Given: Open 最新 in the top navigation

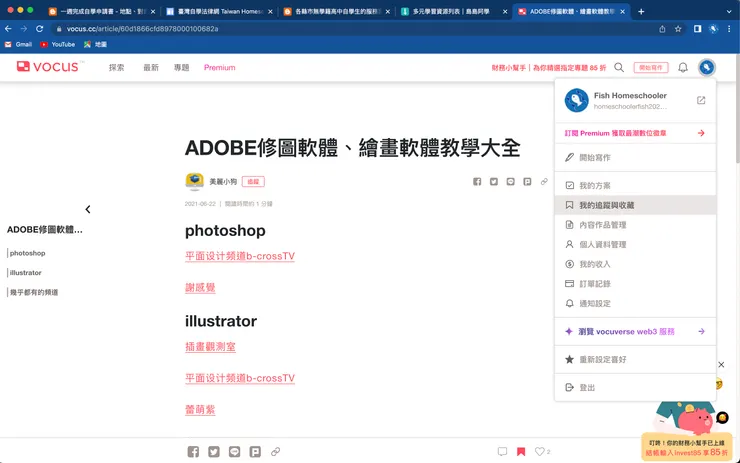Looking at the screenshot, I should [x=151, y=67].
